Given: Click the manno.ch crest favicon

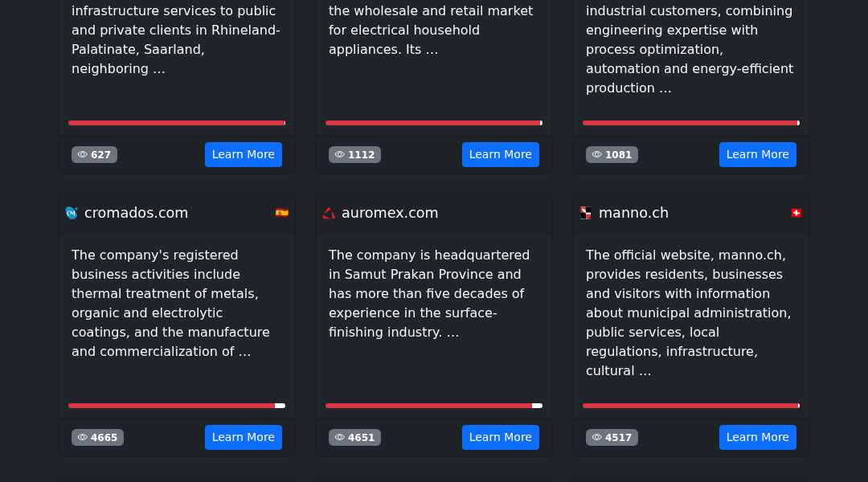Looking at the screenshot, I should 586,213.
